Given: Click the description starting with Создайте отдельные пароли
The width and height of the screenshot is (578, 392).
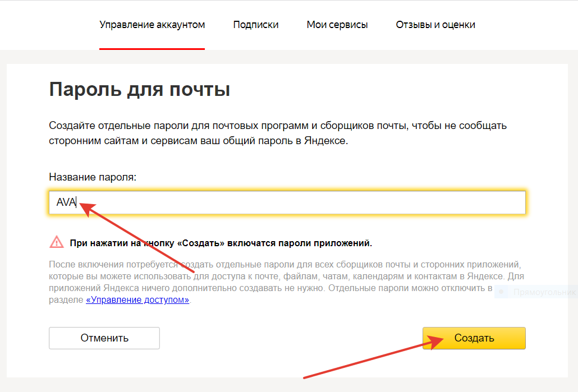Looking at the screenshot, I should [277, 133].
